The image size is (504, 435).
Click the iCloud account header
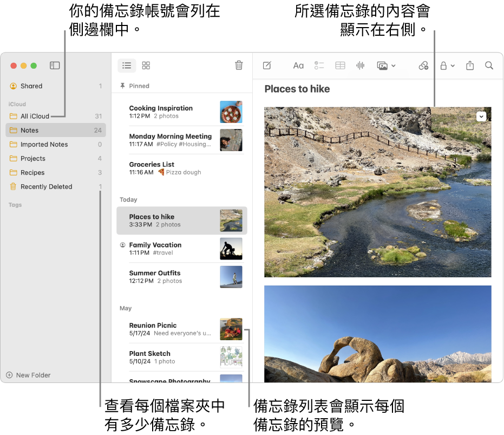pos(17,104)
